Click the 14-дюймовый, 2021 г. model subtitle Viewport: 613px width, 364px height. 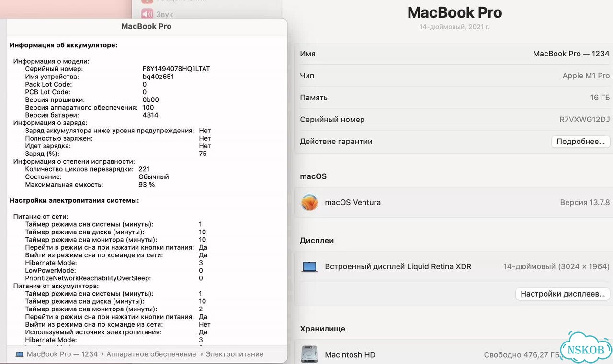click(454, 27)
